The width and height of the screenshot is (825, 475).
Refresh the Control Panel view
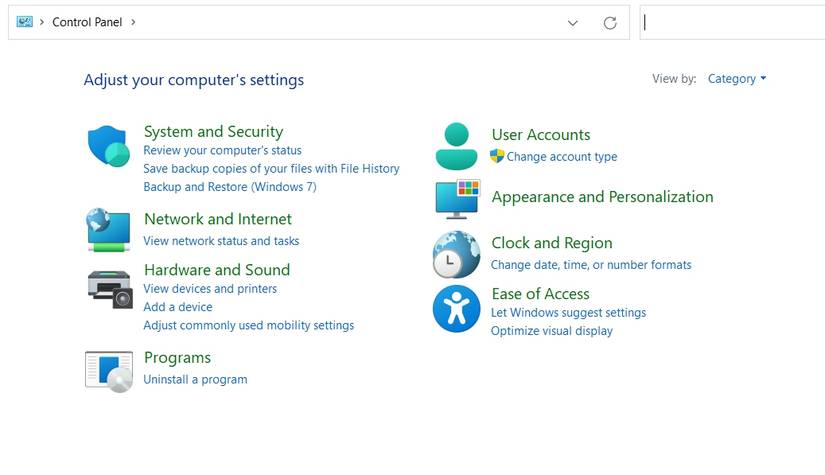[610, 23]
